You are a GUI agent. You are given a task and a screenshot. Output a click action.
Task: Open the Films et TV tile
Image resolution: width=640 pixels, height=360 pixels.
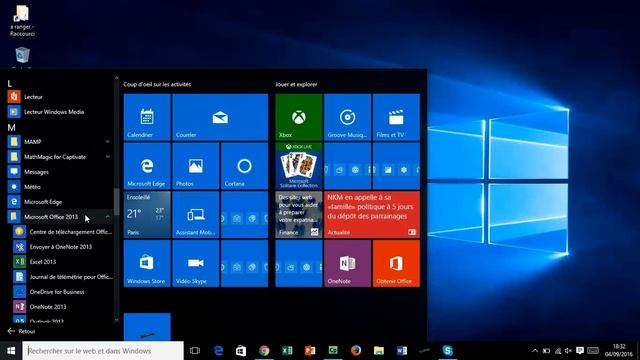coord(396,117)
